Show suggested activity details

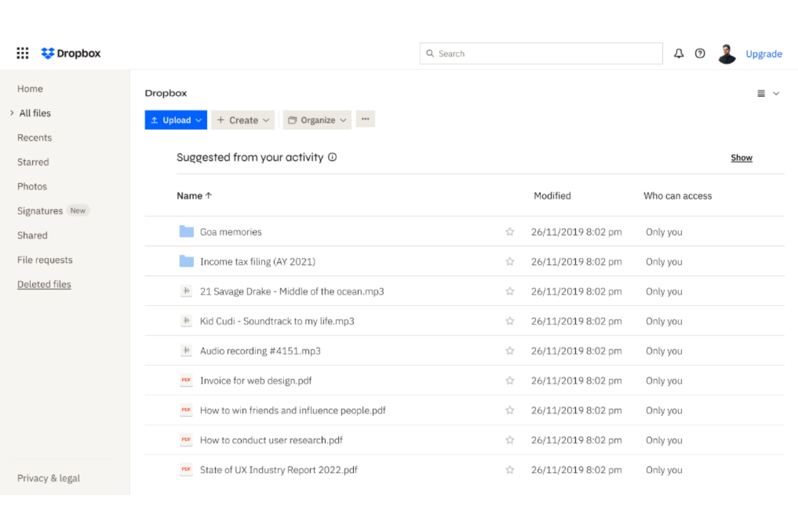pos(333,157)
